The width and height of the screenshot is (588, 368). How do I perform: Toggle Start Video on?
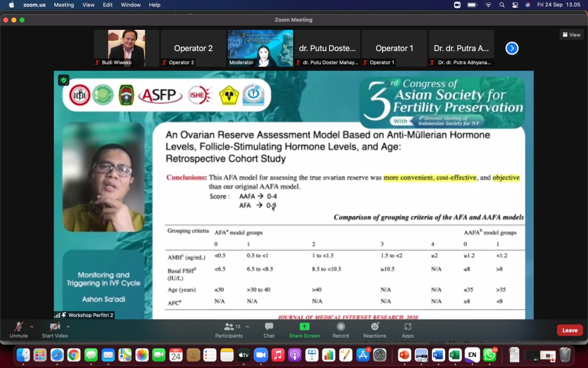pos(55,329)
